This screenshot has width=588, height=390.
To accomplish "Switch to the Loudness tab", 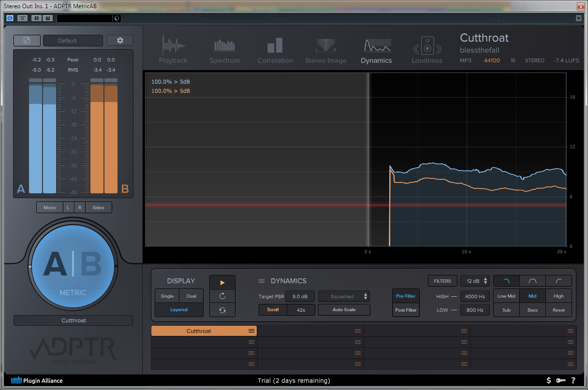I will tap(427, 50).
